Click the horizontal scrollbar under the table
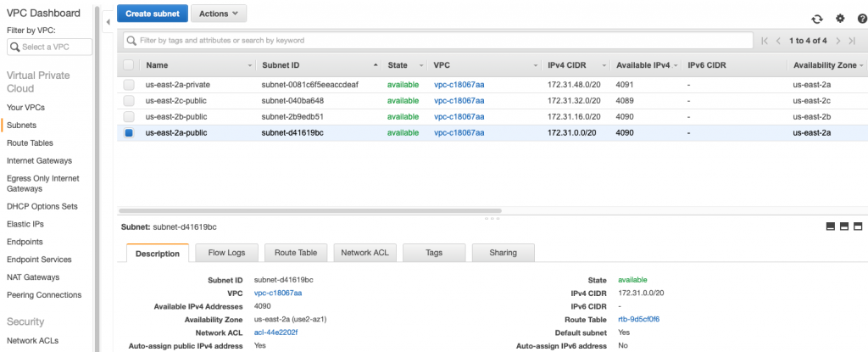The width and height of the screenshot is (868, 352). click(310, 210)
